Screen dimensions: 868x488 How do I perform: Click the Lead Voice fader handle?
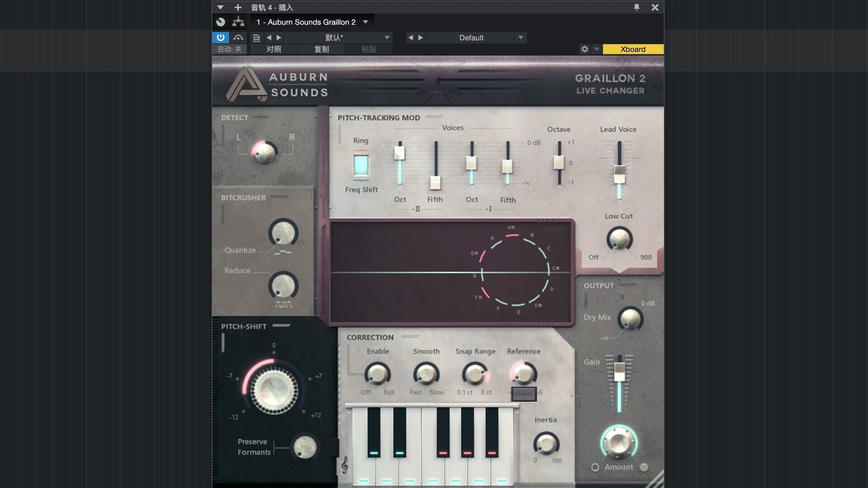pos(619,174)
